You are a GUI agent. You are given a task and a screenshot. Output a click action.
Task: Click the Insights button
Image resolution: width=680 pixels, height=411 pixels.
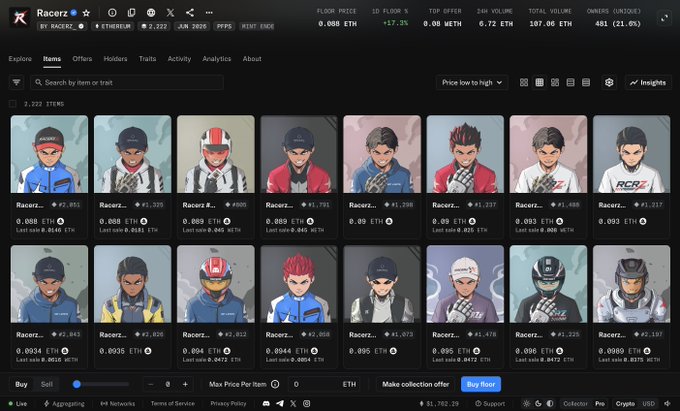(648, 82)
